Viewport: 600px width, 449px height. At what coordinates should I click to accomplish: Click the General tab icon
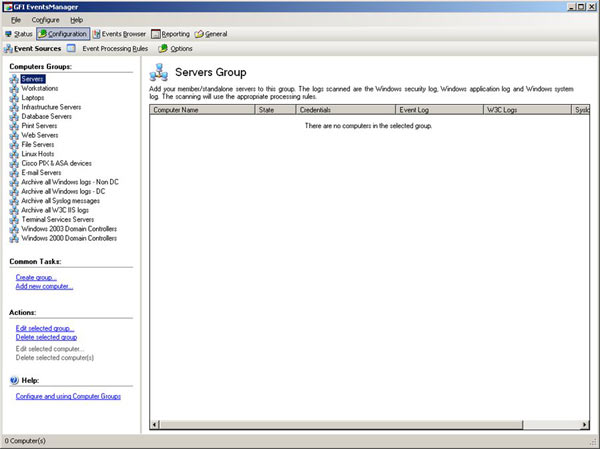pyautogui.click(x=199, y=34)
